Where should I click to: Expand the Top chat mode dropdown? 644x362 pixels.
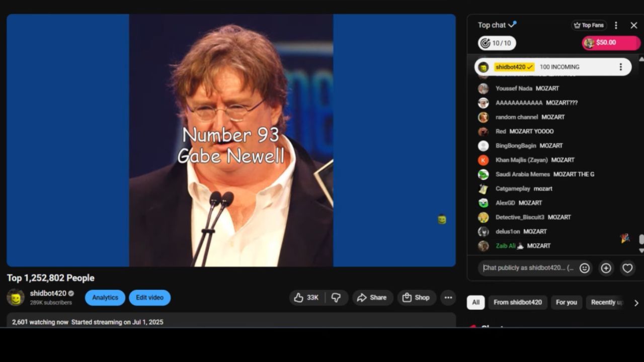pos(497,25)
